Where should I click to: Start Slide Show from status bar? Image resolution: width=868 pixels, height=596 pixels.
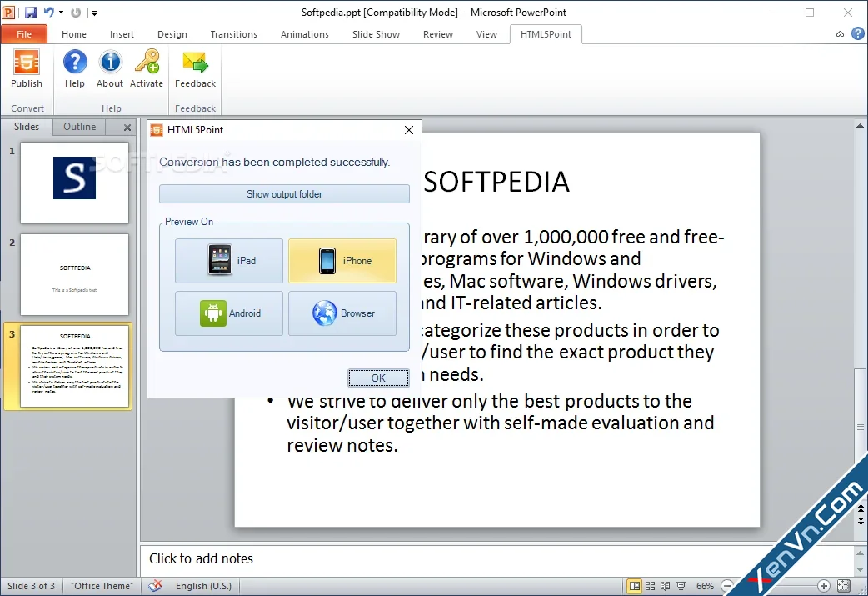point(681,585)
